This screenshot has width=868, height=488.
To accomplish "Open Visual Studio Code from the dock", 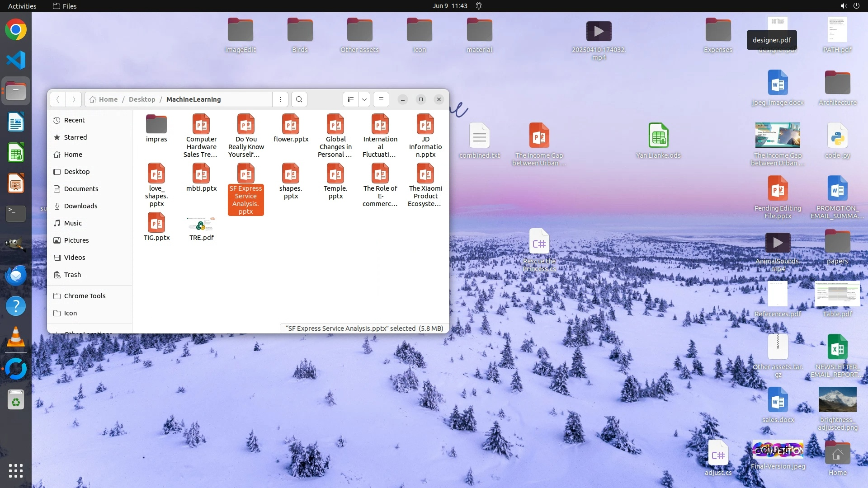I will coord(16,61).
